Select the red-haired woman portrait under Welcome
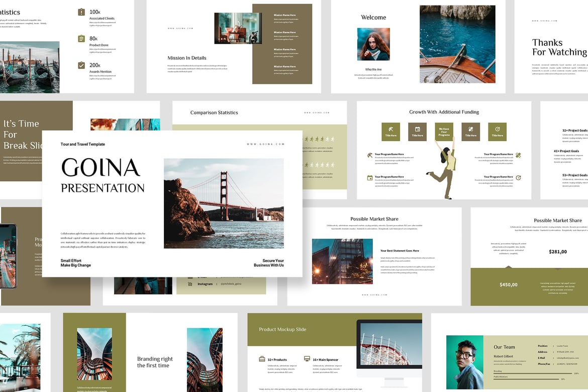 coord(373,44)
